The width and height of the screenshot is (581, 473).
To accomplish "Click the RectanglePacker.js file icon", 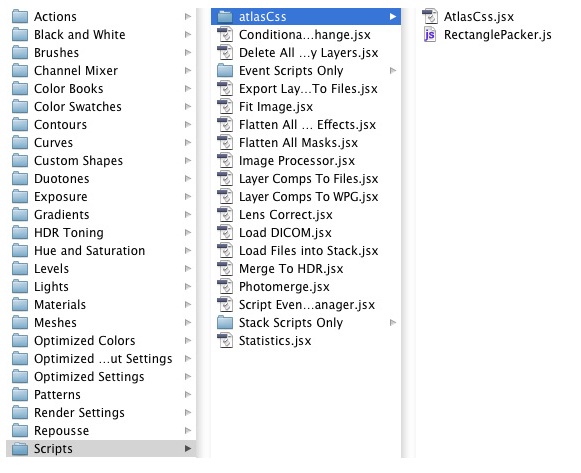I will point(430,34).
